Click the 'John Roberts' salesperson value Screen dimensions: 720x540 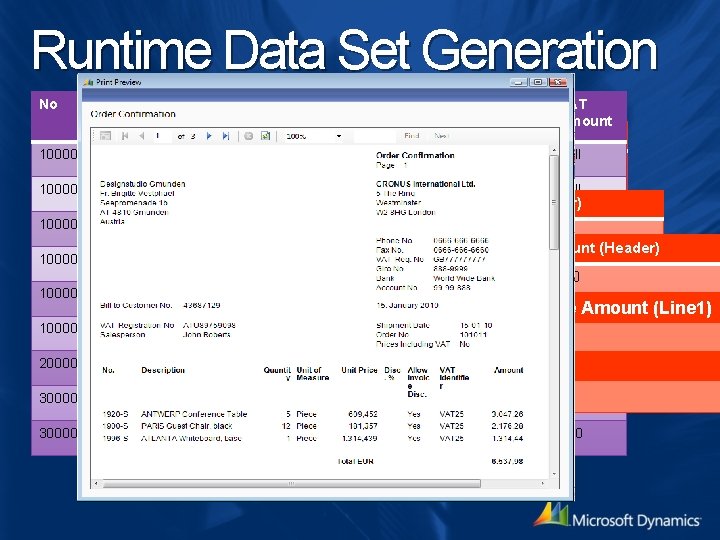click(x=206, y=335)
